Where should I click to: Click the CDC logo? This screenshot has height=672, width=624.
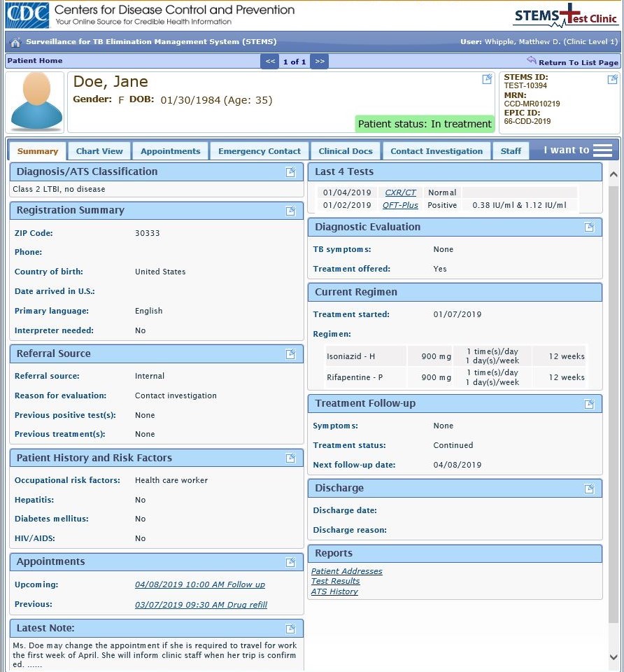(x=27, y=15)
